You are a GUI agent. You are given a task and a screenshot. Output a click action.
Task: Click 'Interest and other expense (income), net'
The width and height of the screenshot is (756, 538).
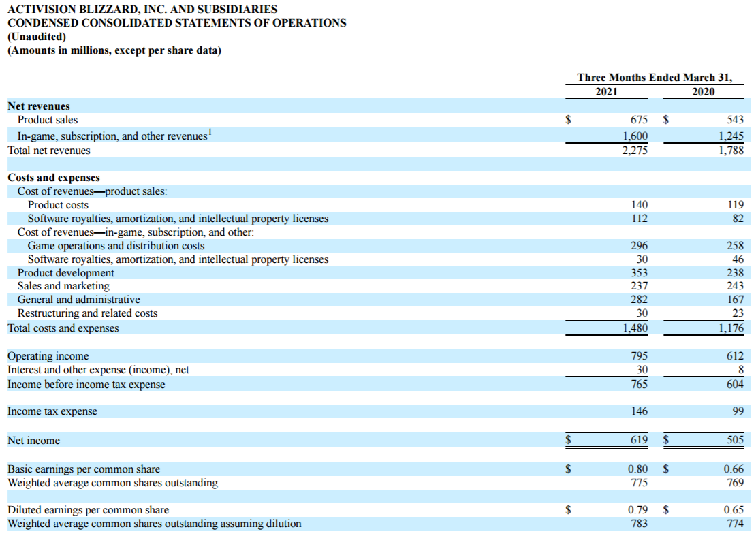[x=98, y=370]
